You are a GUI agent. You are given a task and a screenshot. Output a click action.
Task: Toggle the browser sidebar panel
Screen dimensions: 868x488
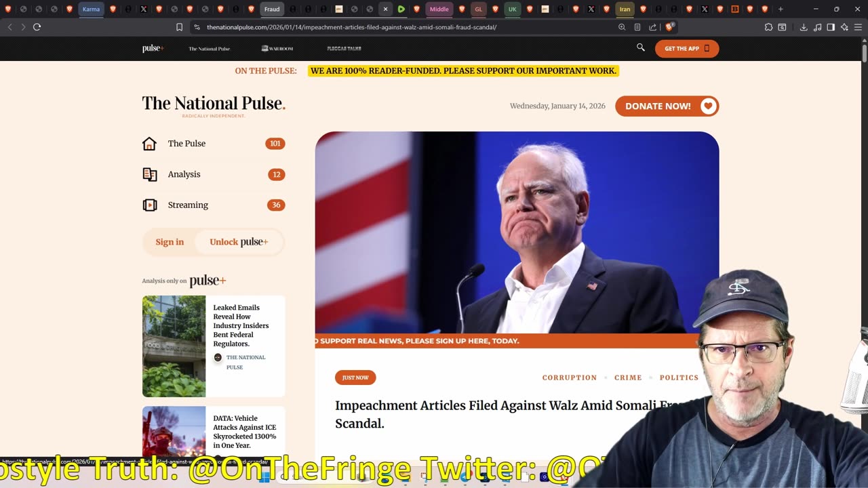(x=831, y=27)
